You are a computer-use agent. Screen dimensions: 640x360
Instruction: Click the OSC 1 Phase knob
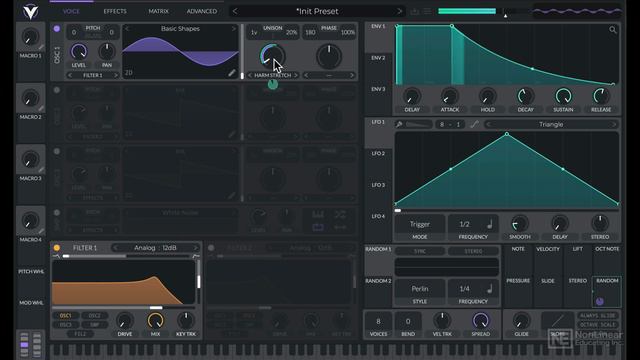[x=329, y=56]
